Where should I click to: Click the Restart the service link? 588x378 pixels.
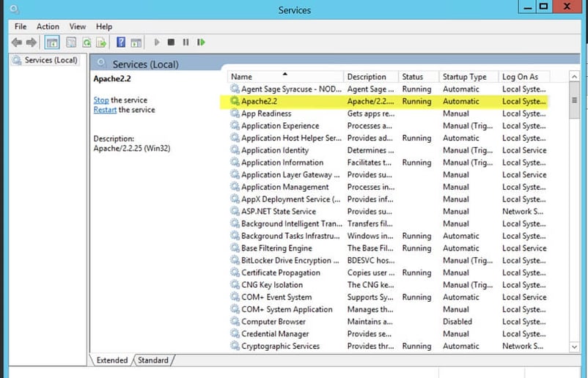[105, 110]
